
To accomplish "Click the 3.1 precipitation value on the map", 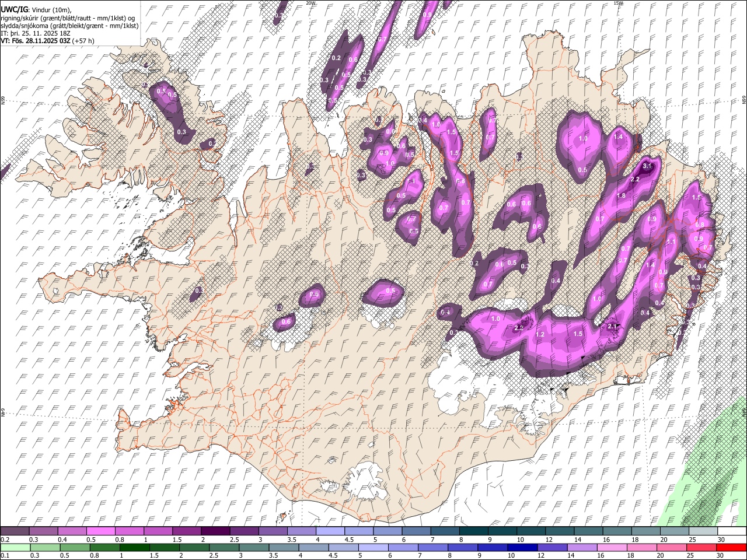I will point(647,166).
